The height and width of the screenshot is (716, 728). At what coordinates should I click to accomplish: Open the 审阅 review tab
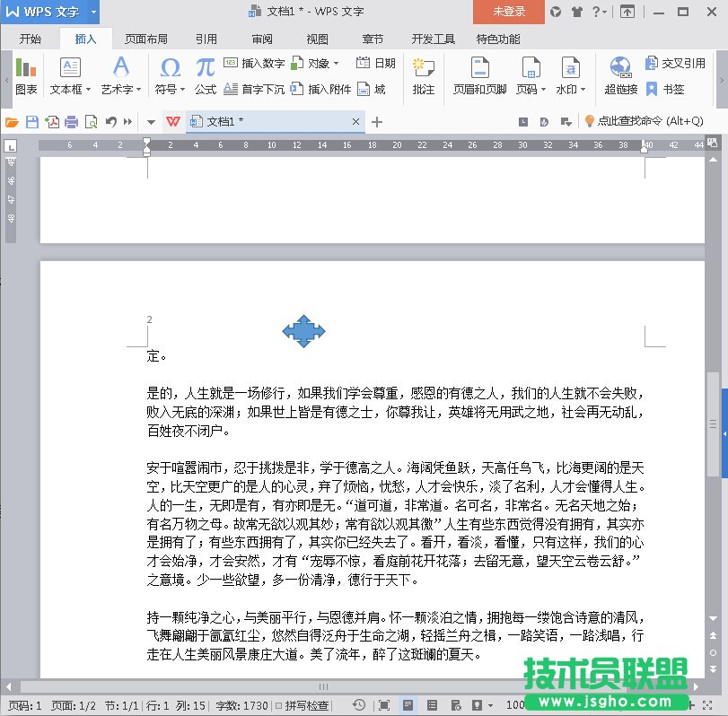click(x=262, y=39)
